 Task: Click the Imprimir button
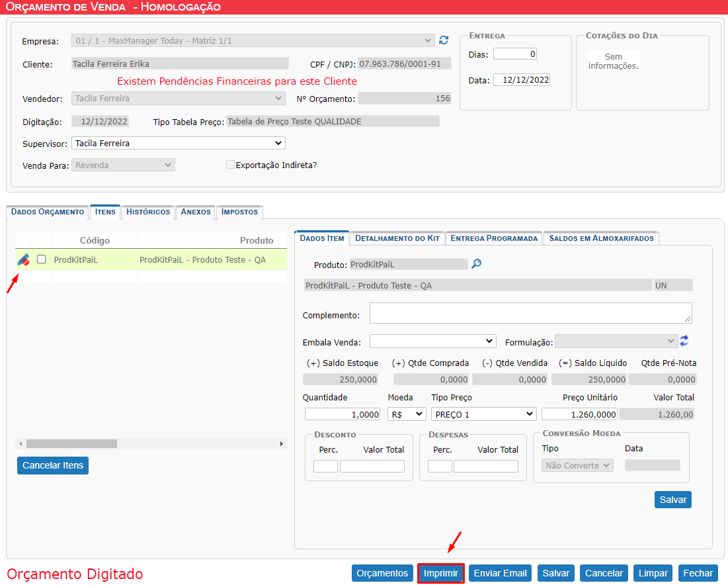tap(440, 573)
